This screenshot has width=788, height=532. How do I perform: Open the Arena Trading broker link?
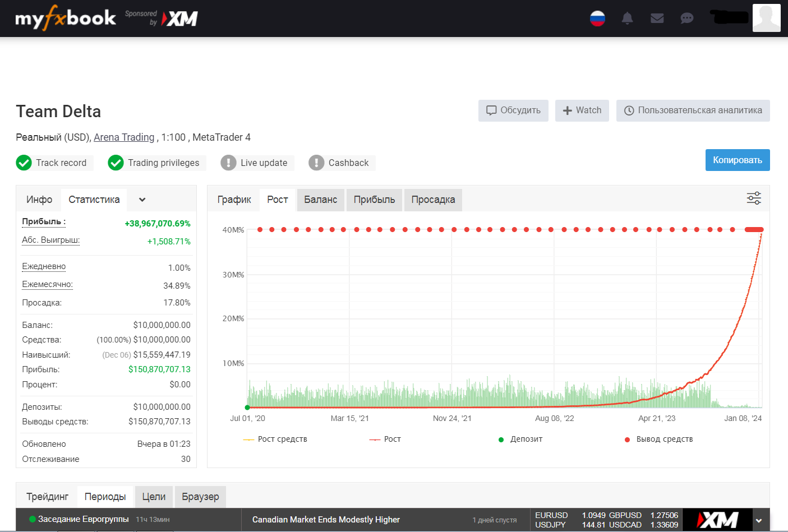click(124, 137)
